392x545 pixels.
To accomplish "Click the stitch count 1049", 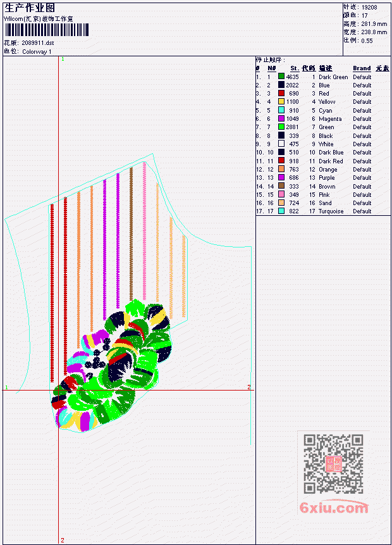I will 292,119.
